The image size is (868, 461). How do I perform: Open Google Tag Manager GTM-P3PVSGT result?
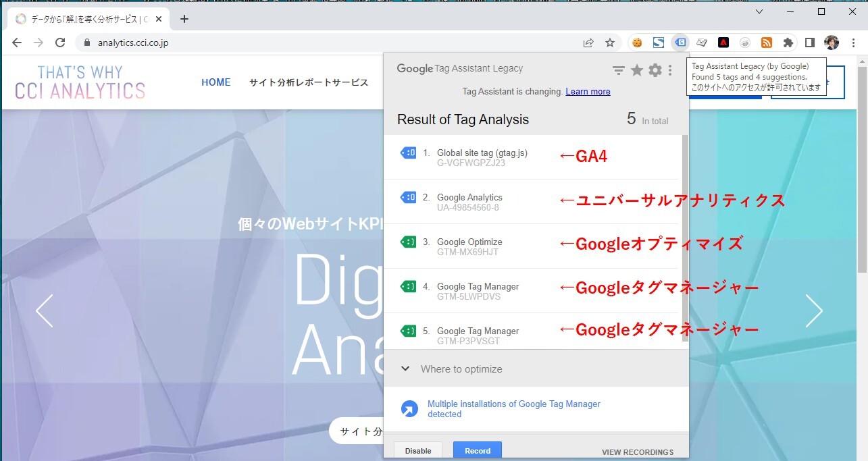click(532, 331)
